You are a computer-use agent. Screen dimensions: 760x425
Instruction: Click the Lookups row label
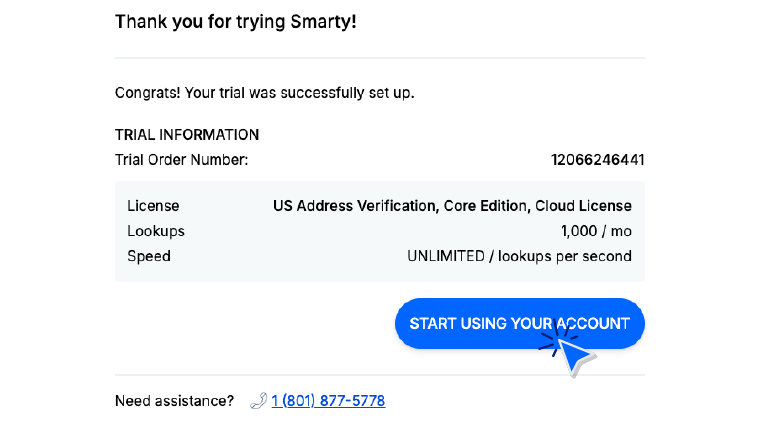155,231
